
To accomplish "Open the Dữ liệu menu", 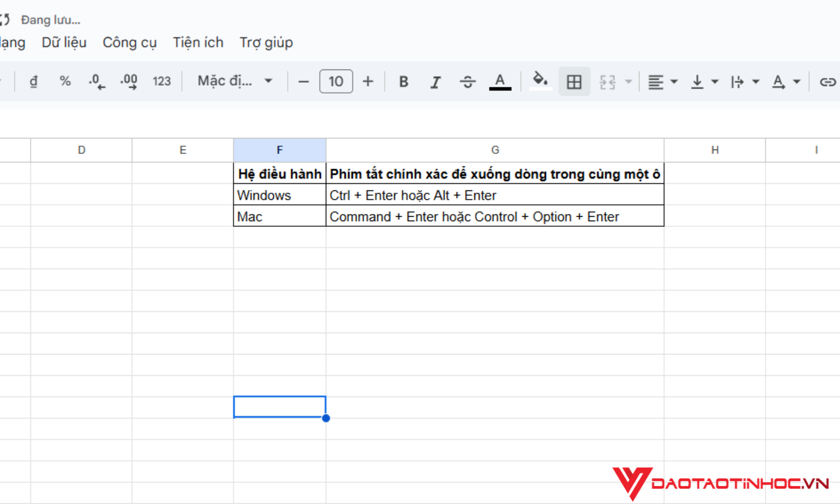I will pos(64,42).
